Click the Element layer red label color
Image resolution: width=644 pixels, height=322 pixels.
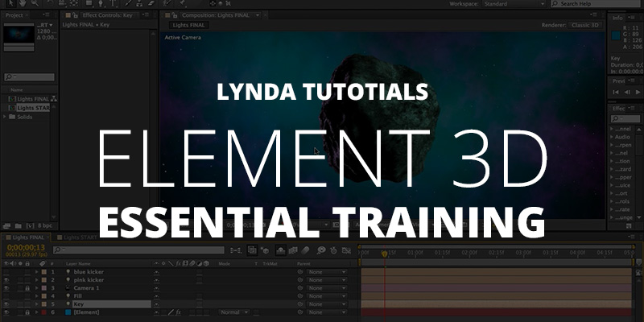pyautogui.click(x=44, y=312)
